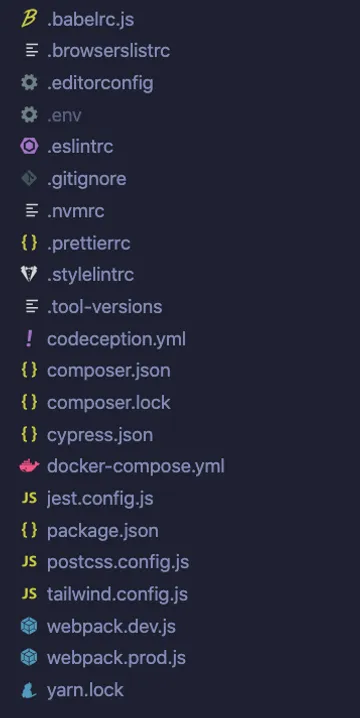Click the stylelint tuxedo icon
Viewport: 360px width, 718px height.
[x=29, y=274]
